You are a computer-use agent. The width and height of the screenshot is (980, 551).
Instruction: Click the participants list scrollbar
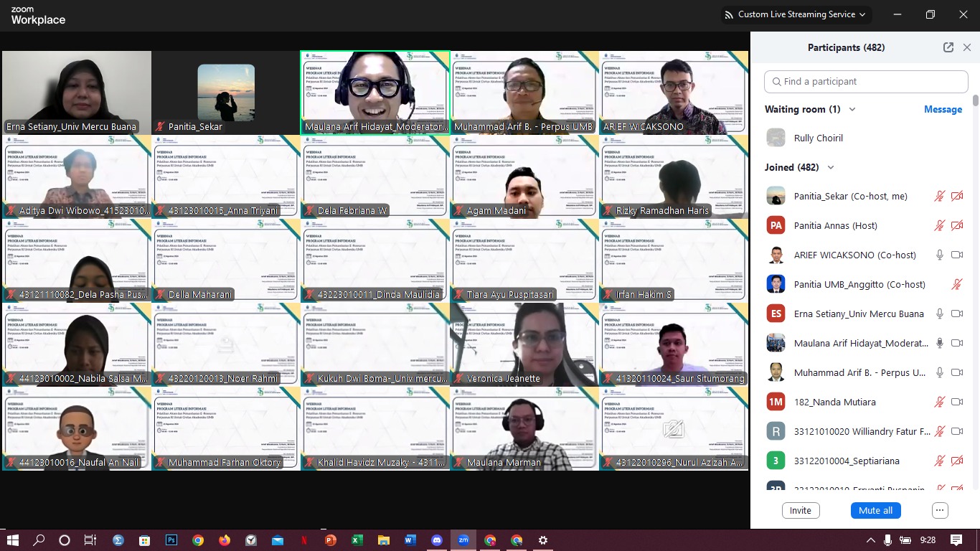(x=975, y=101)
